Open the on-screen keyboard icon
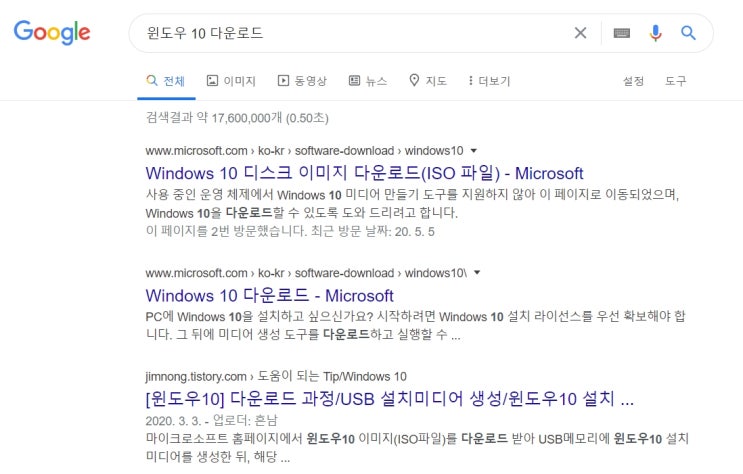Image resolution: width=743 pixels, height=474 pixels. click(622, 33)
